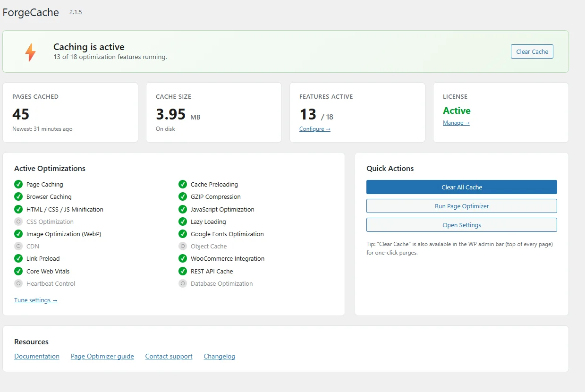Click the green check beside GZIP Compression
Viewport: 585px width, 392px height.
tap(183, 196)
